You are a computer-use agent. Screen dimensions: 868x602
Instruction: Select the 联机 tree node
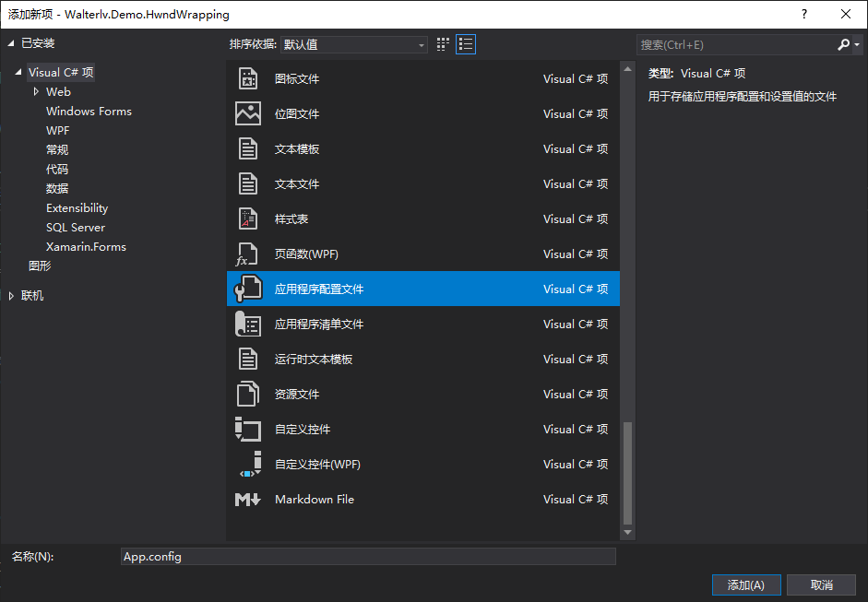click(32, 296)
